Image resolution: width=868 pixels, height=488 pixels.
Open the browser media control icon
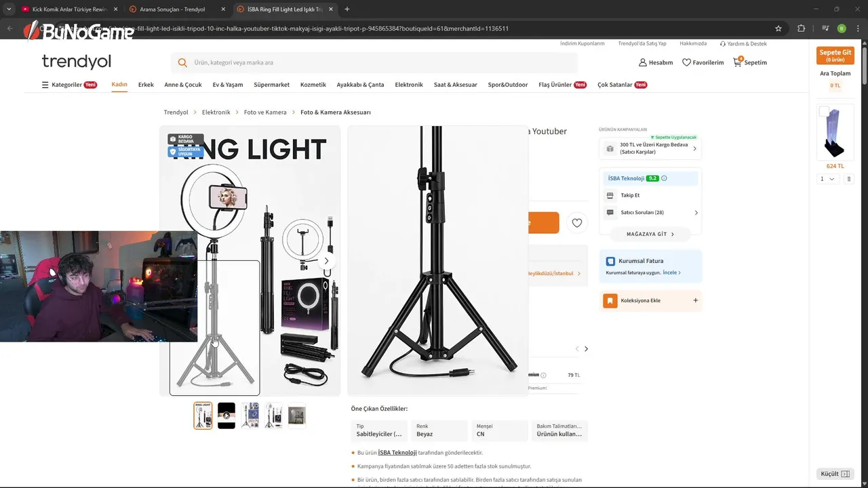click(825, 28)
